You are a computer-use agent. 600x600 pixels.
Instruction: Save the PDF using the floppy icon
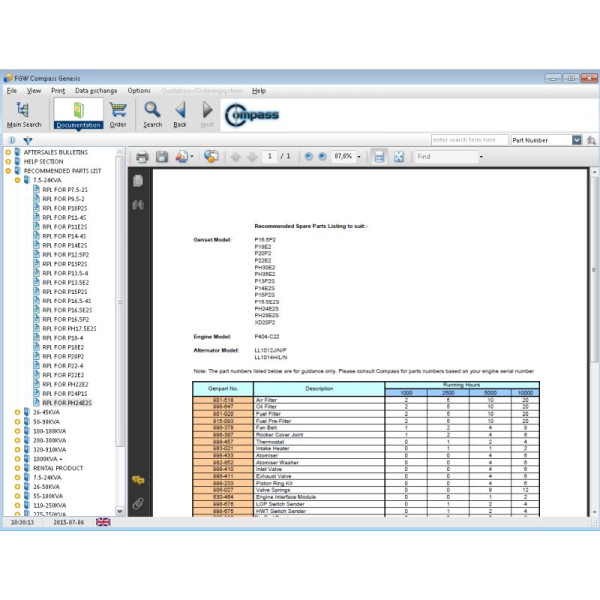[161, 157]
